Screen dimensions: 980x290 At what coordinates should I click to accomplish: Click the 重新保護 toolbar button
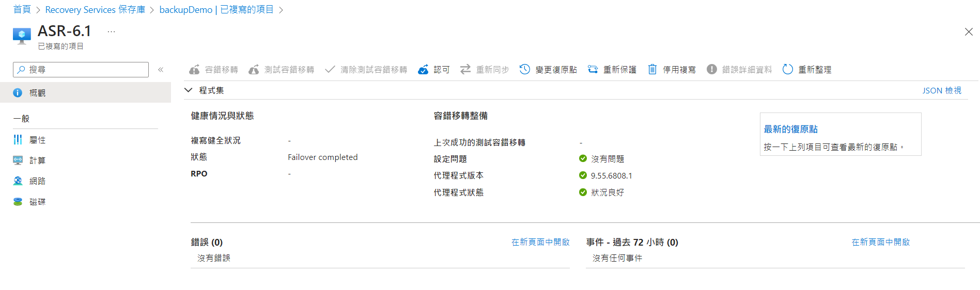[612, 69]
